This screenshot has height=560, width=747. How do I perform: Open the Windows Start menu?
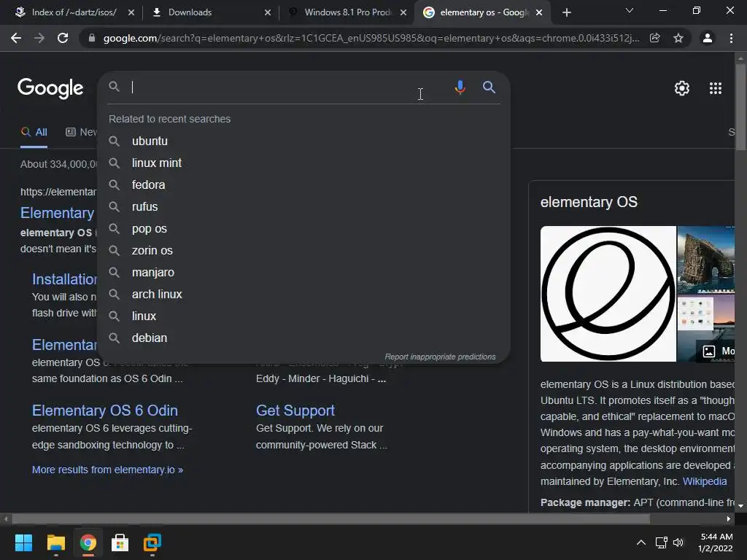click(x=23, y=542)
